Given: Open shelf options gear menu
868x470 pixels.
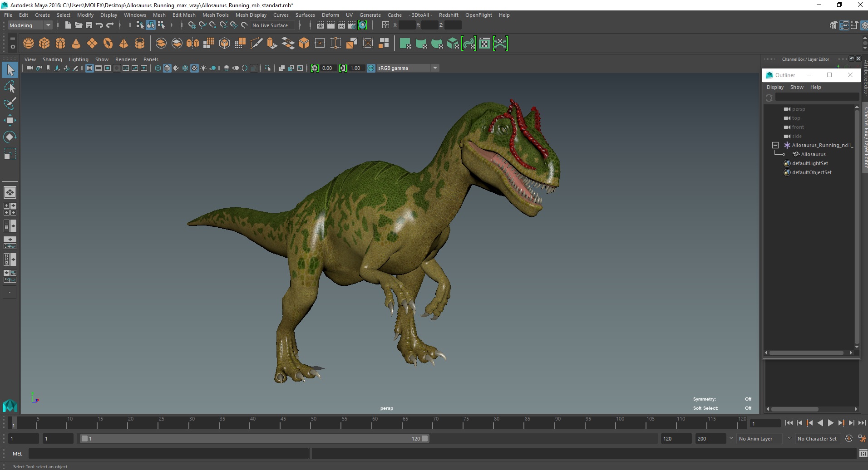Looking at the screenshot, I should point(12,47).
